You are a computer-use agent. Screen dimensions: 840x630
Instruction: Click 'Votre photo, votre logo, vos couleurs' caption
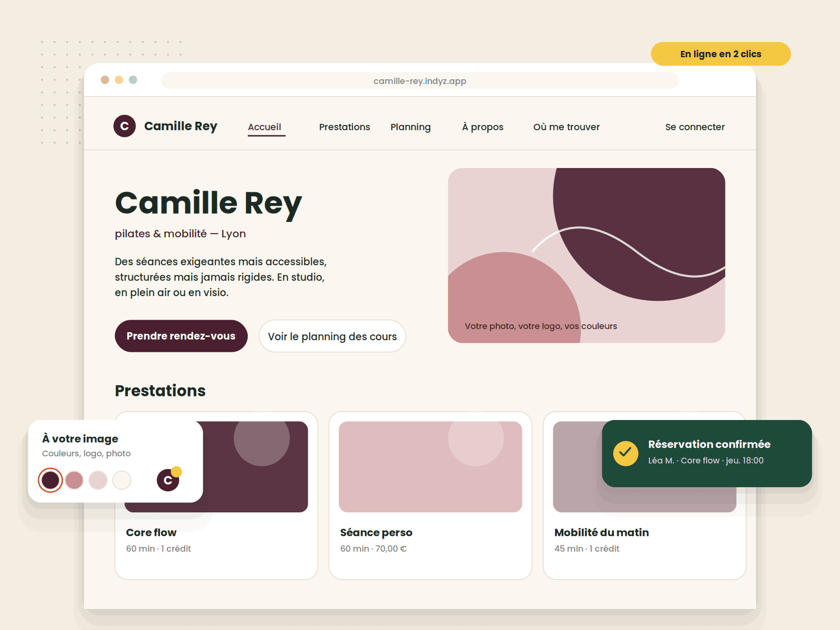coord(541,326)
